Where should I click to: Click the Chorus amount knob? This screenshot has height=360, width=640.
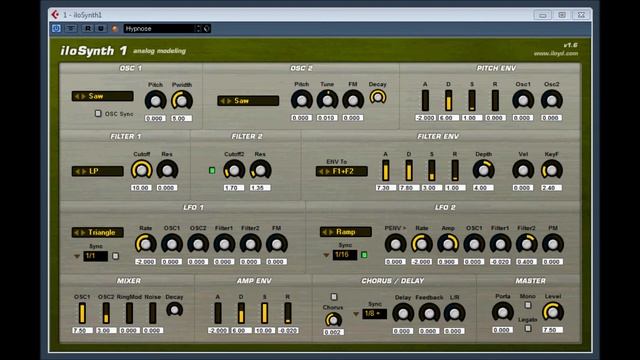pyautogui.click(x=333, y=320)
